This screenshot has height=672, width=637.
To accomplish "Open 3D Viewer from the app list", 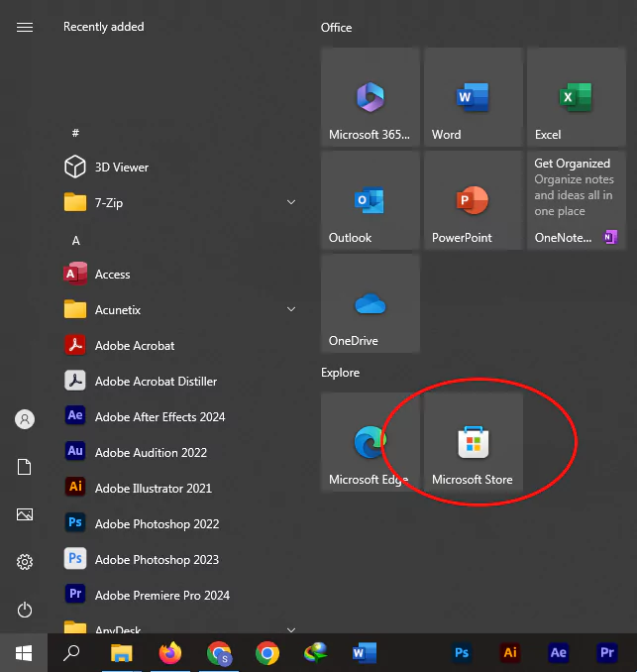I will 121,168.
